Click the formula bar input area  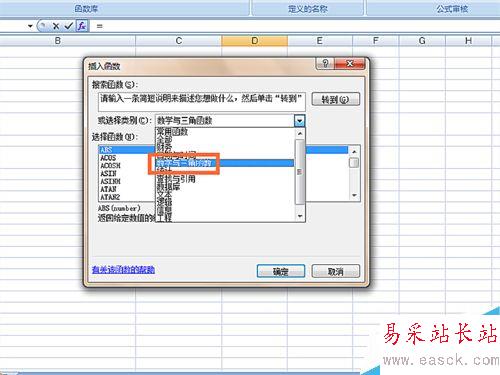point(295,26)
